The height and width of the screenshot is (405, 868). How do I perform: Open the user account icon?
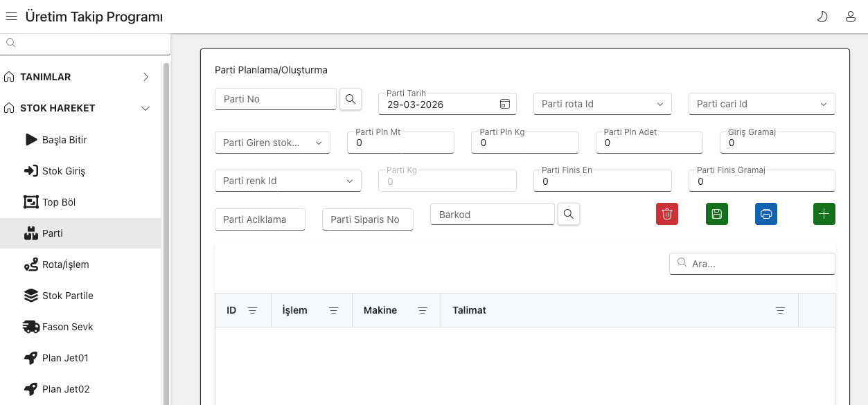(x=850, y=16)
